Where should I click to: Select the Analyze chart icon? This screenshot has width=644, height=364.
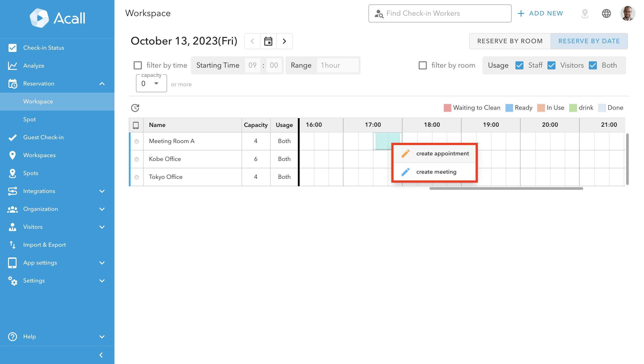pyautogui.click(x=13, y=66)
